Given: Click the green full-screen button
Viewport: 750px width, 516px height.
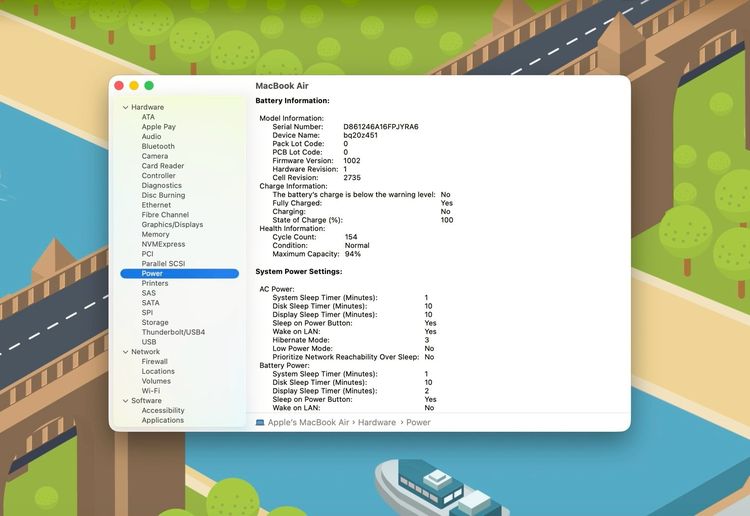Looking at the screenshot, I should (x=149, y=86).
